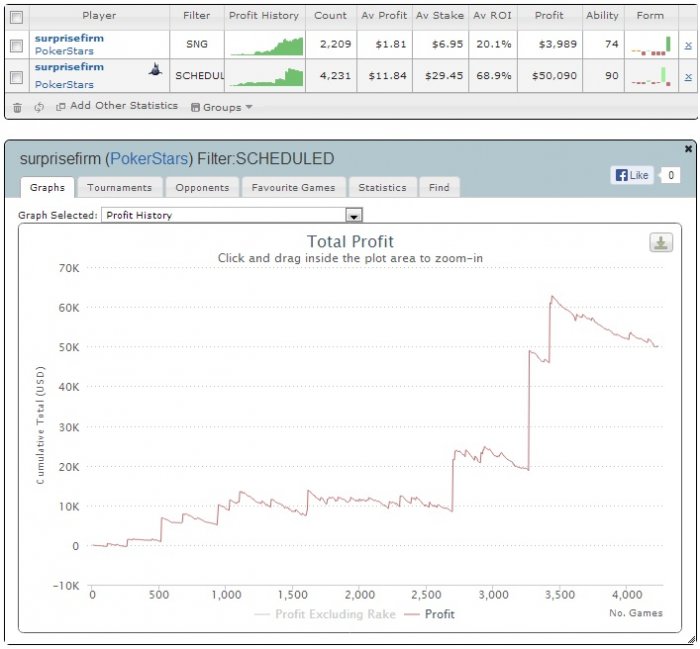Click Add Other Statistics
The height and width of the screenshot is (649, 700).
(117, 106)
